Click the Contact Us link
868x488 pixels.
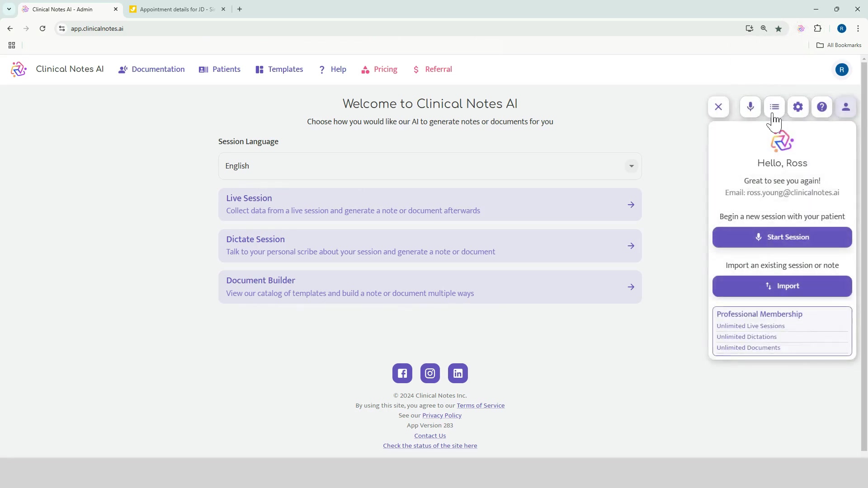pyautogui.click(x=430, y=436)
